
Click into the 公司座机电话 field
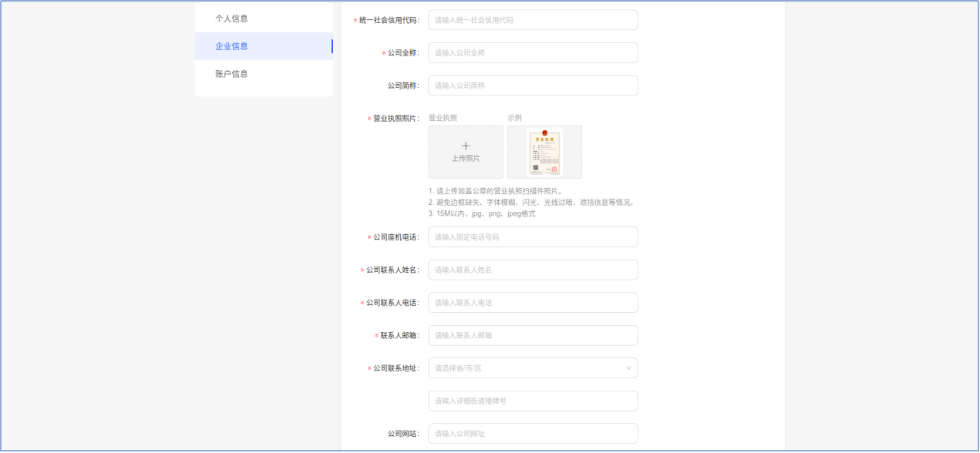(532, 237)
